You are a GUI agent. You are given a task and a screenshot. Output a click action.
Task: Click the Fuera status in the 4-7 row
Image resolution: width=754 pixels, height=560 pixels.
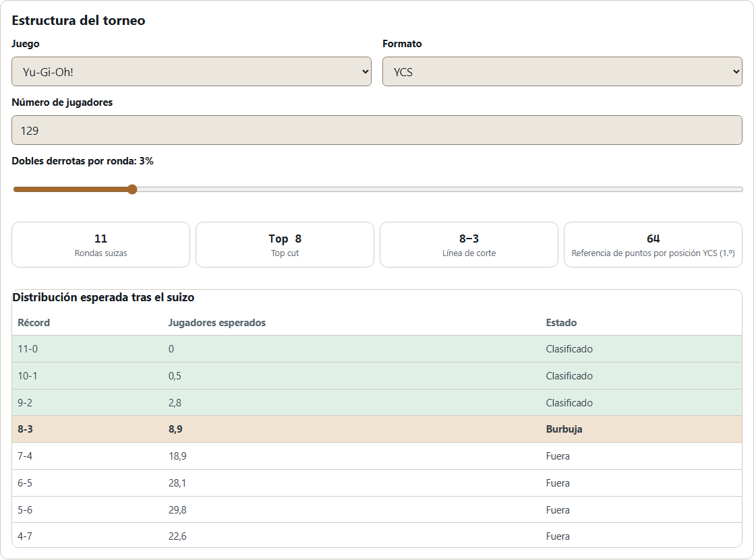coord(558,536)
